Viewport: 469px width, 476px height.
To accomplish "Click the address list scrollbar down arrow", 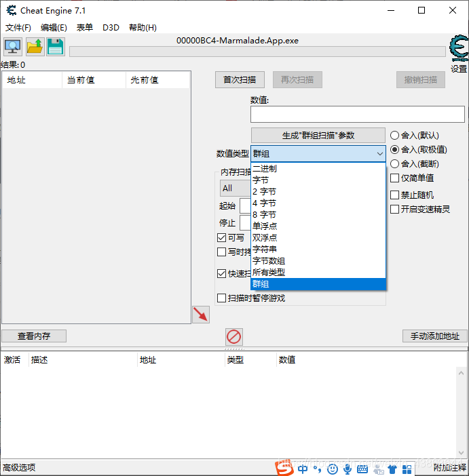I will point(461,453).
